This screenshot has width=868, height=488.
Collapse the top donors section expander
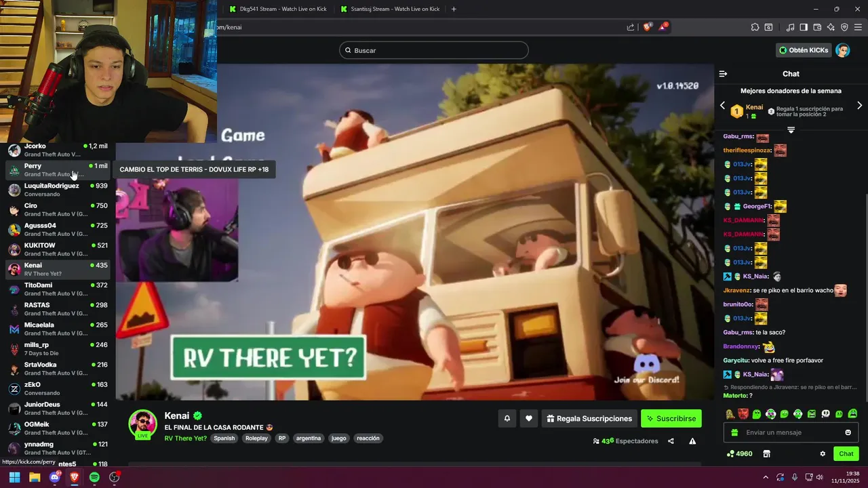[791, 129]
